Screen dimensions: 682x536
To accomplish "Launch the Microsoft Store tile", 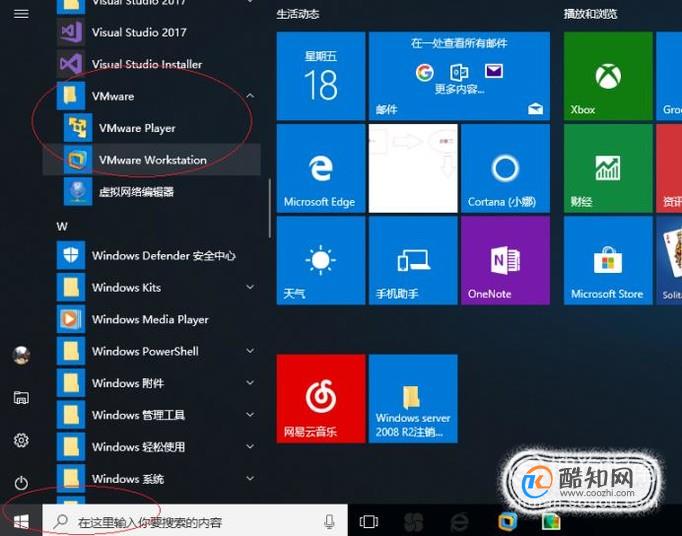I will click(x=608, y=261).
